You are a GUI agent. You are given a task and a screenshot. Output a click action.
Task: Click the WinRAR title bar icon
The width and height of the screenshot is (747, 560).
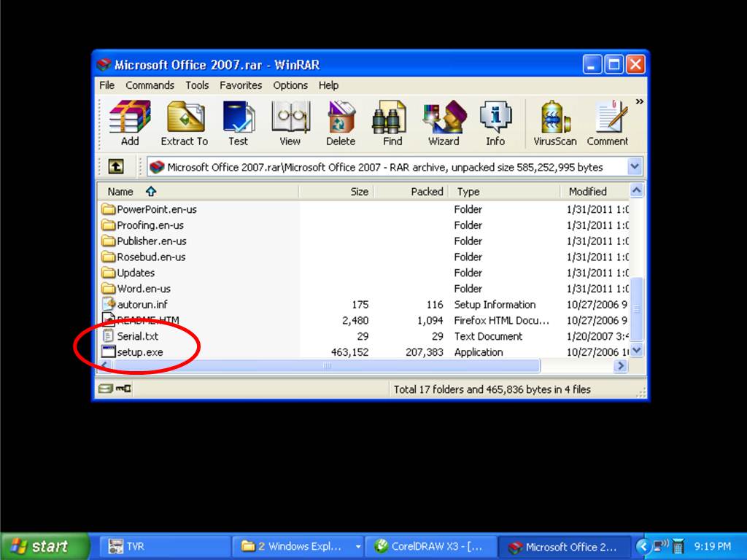click(104, 64)
